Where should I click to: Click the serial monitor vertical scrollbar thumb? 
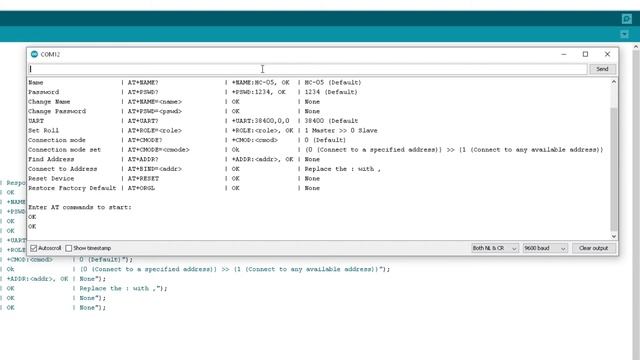(x=613, y=169)
